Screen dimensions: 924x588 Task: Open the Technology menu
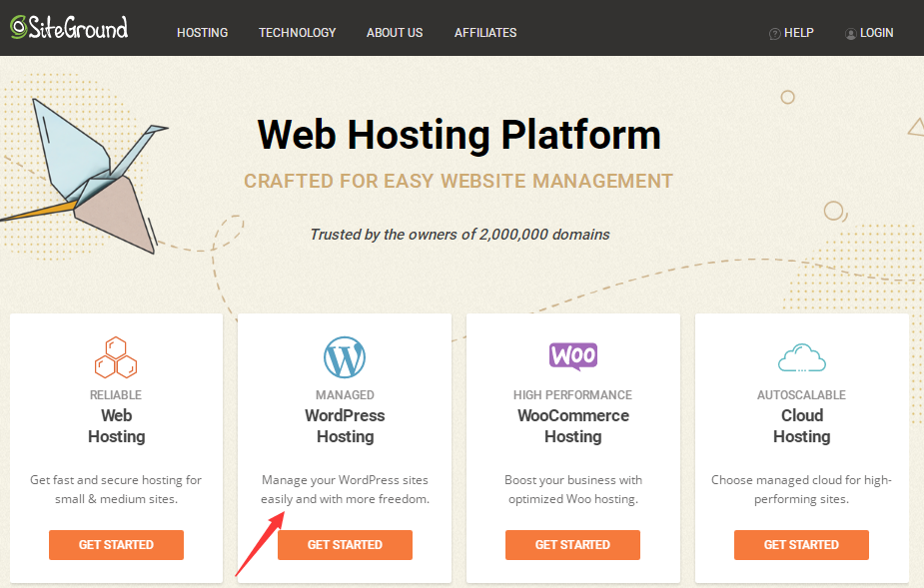[297, 33]
